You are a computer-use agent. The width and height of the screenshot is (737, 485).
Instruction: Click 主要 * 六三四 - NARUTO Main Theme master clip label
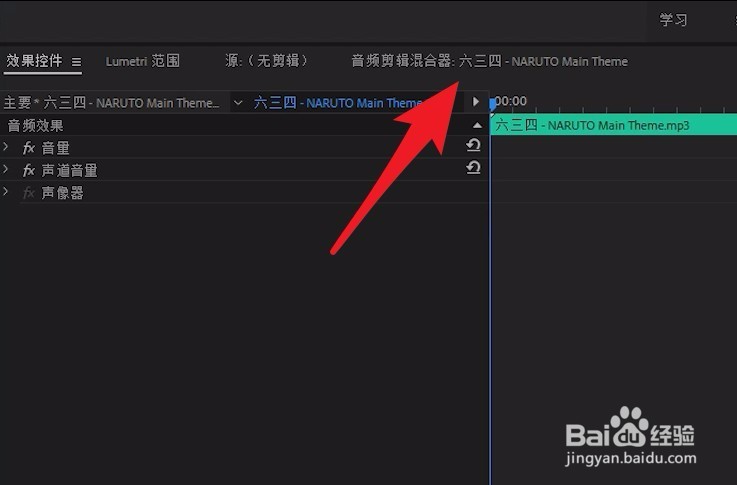click(111, 102)
